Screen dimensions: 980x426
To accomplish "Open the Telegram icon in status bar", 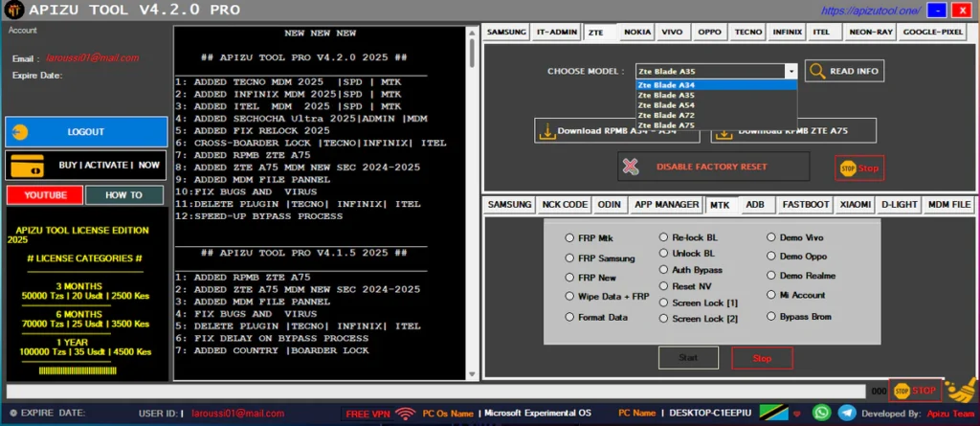I will pyautogui.click(x=847, y=413).
